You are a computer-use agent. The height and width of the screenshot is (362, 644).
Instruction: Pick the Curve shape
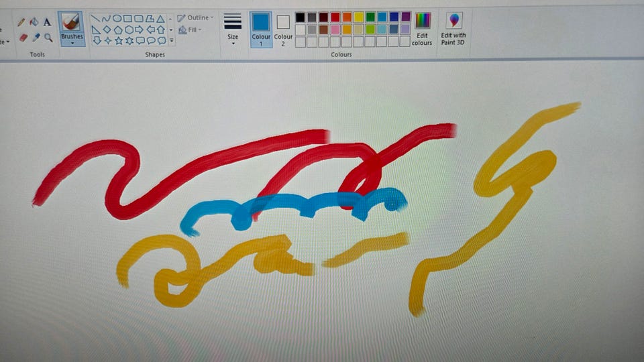(x=106, y=19)
